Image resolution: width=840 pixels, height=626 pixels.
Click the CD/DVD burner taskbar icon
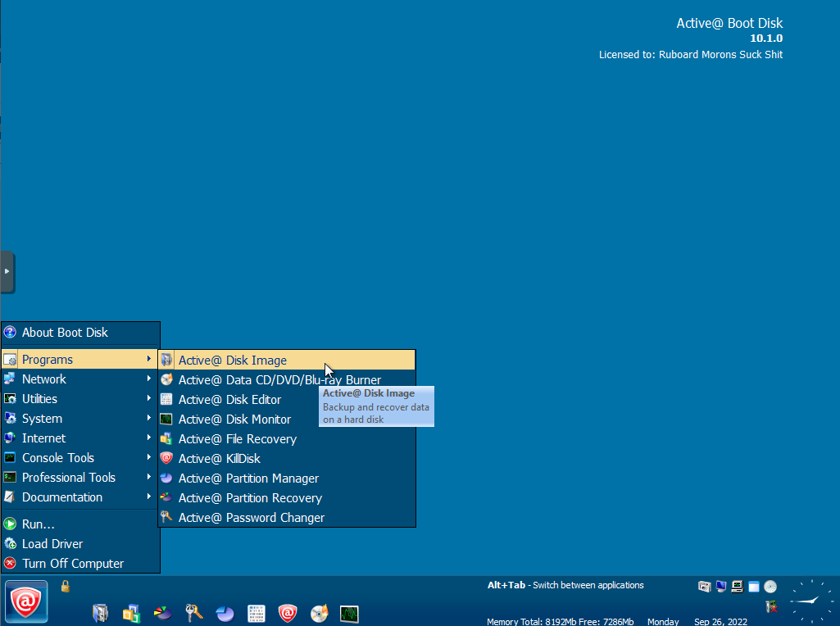coord(319,613)
